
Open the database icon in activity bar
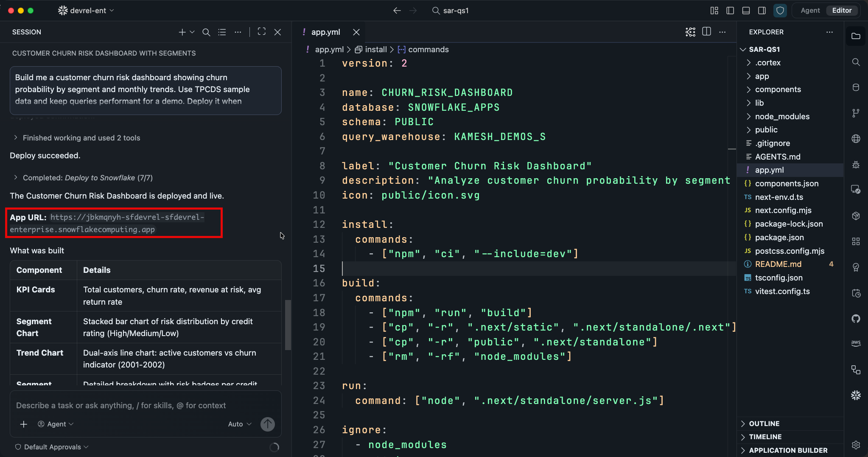[856, 87]
